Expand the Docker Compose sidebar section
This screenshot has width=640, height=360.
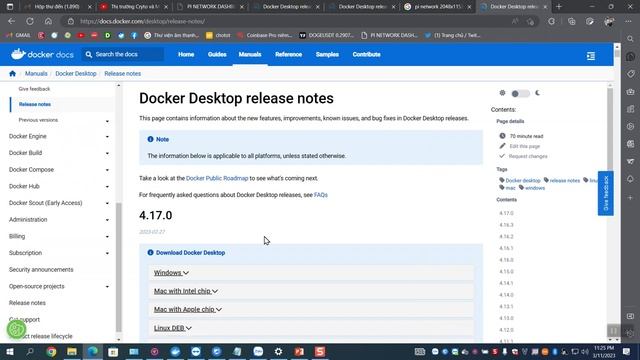(107, 170)
